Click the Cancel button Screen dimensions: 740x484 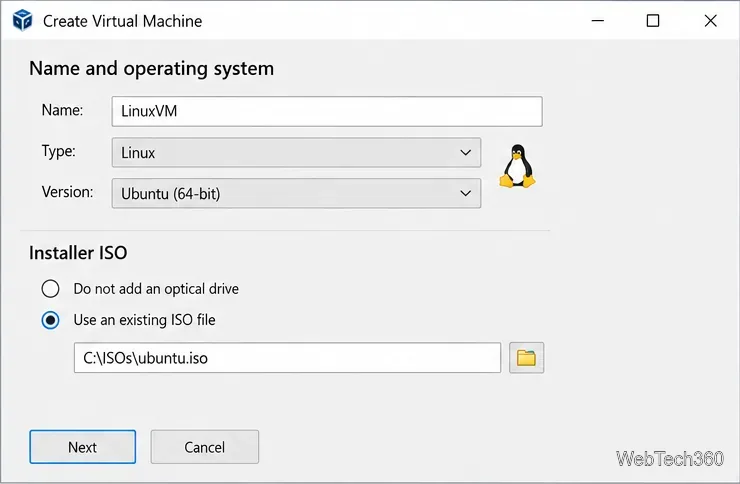[x=204, y=447]
